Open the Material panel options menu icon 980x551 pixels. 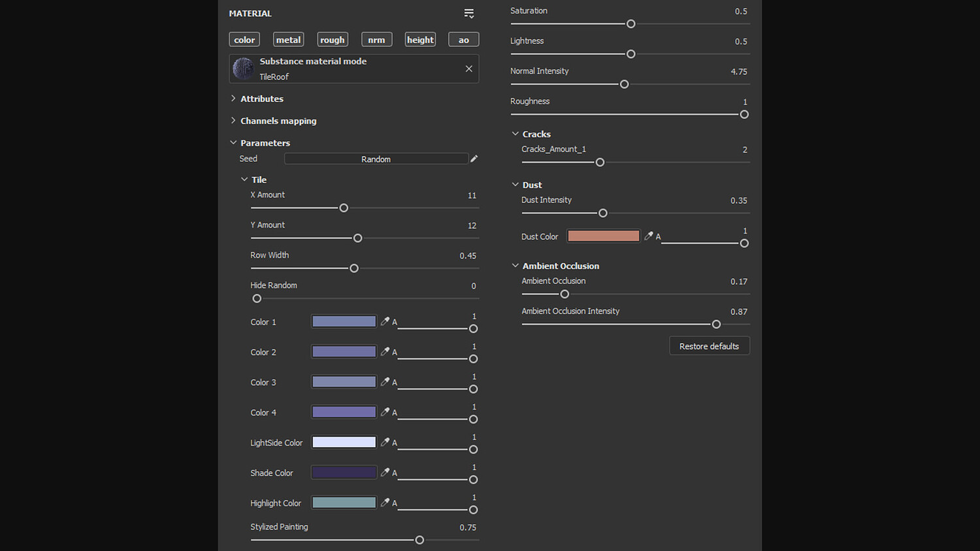[x=468, y=14]
